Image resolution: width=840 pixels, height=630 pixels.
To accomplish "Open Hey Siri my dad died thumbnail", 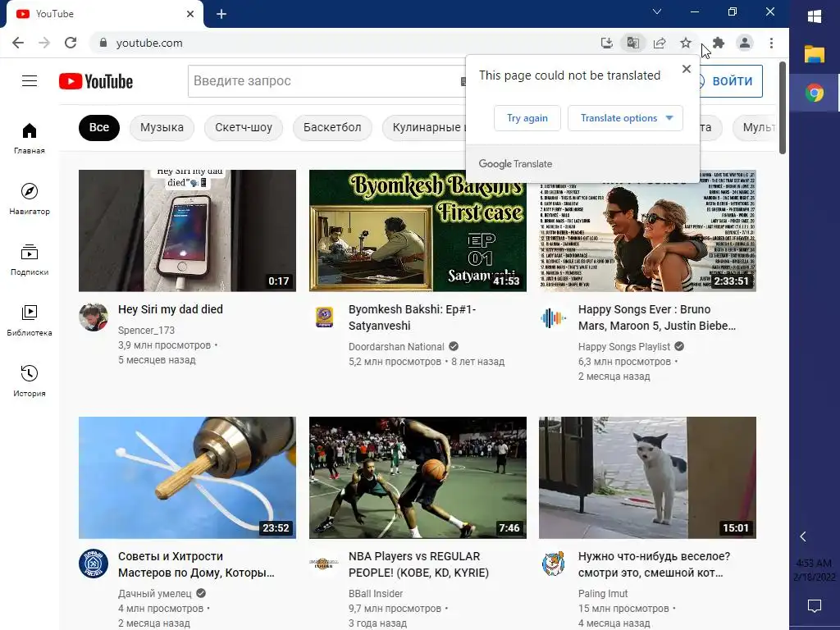I will point(188,231).
